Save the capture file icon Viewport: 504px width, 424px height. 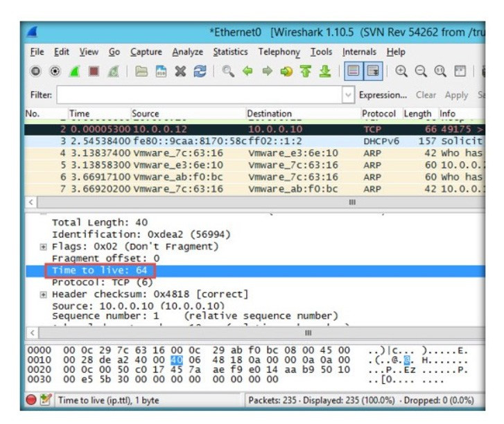pyautogui.click(x=161, y=71)
